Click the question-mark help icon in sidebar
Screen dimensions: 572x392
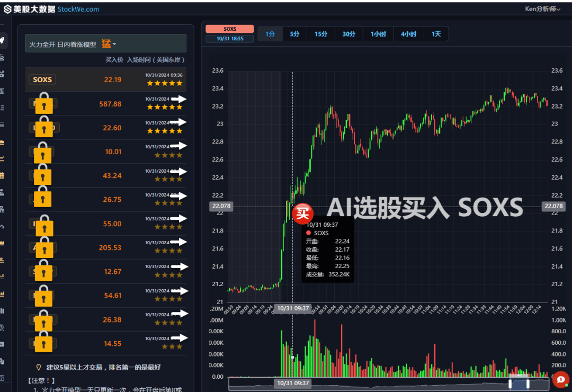(2, 378)
